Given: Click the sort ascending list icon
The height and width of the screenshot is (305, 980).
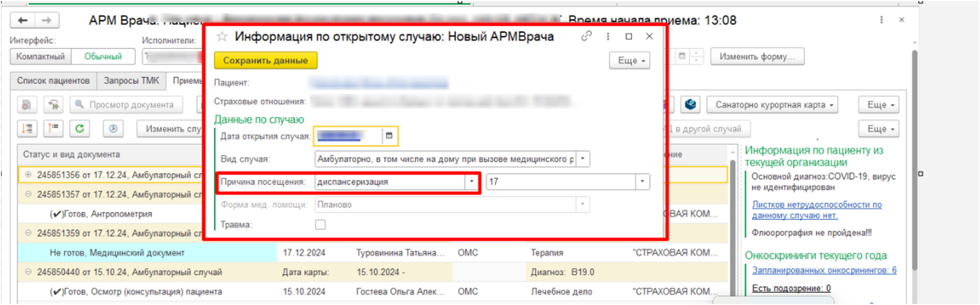Looking at the screenshot, I should pos(53,128).
